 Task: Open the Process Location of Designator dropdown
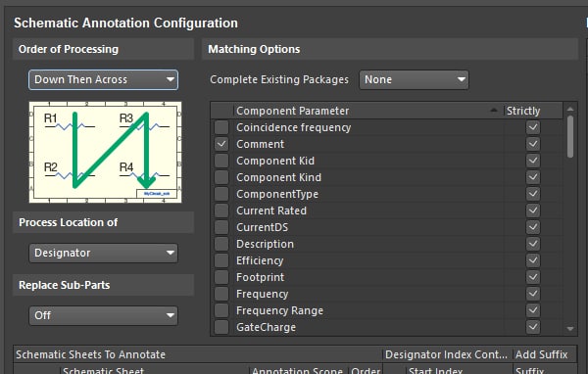coord(103,253)
